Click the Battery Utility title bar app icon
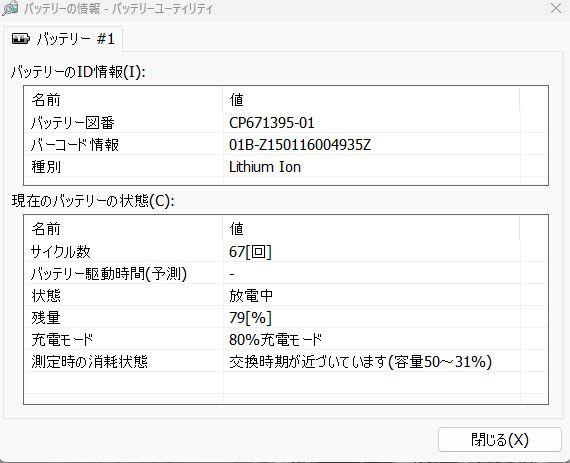Screen dimensions: 570x463 [x=10, y=8]
